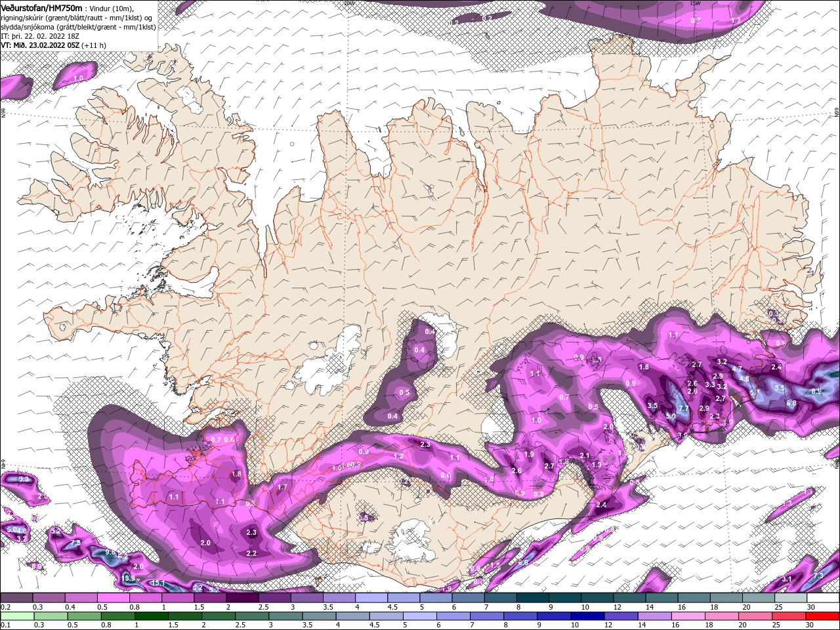Image resolution: width=840 pixels, height=630 pixels.
Task: Pick the pale green 0.1 rain scale swatch
Action: click(16, 616)
